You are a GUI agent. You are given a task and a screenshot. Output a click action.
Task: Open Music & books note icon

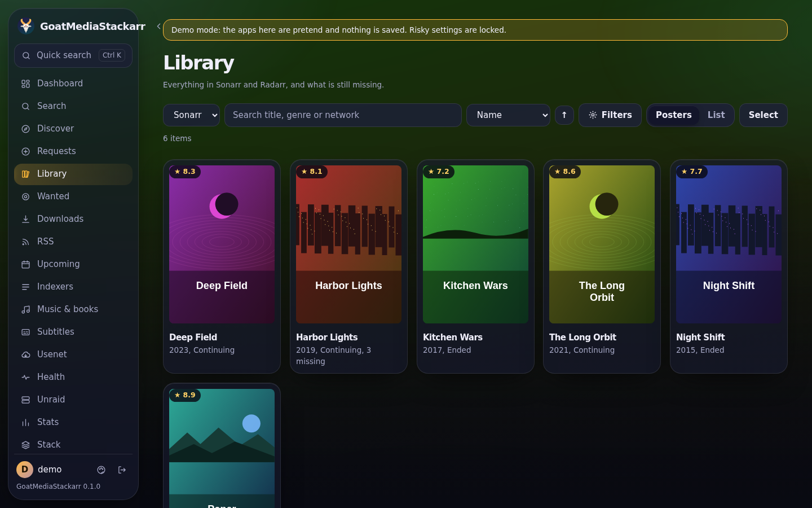(x=25, y=309)
